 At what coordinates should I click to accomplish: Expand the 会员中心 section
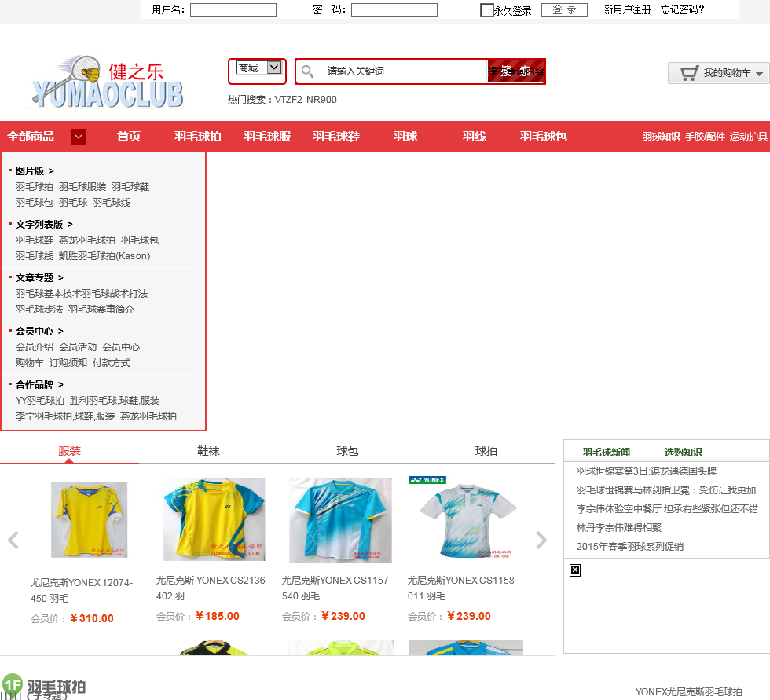pos(39,332)
